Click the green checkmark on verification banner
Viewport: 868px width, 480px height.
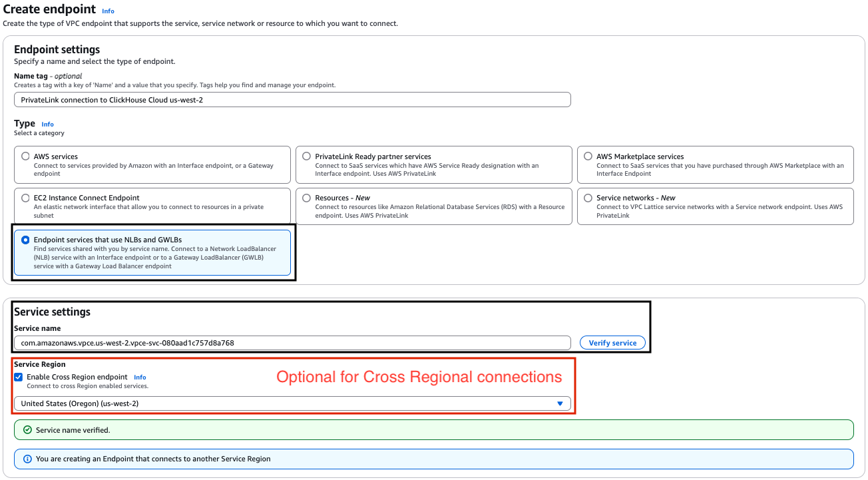tap(26, 429)
